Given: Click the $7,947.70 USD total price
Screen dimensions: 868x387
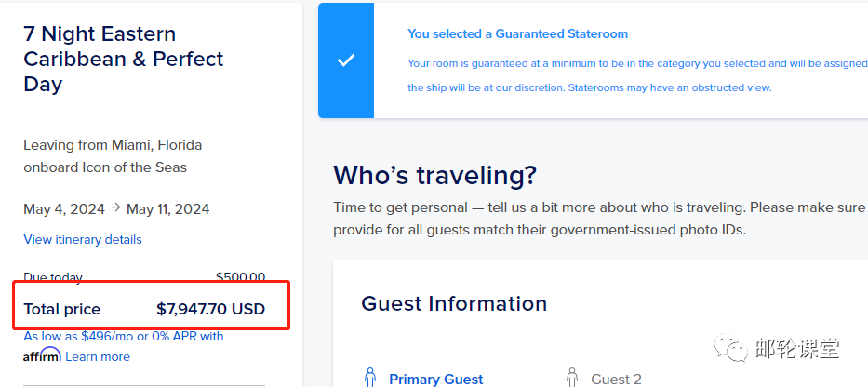Looking at the screenshot, I should pos(211,309).
